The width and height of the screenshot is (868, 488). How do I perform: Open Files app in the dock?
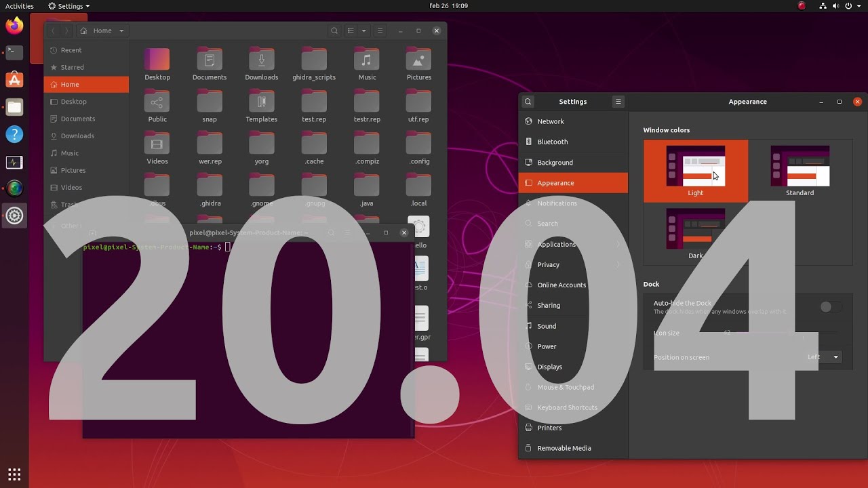(x=14, y=107)
